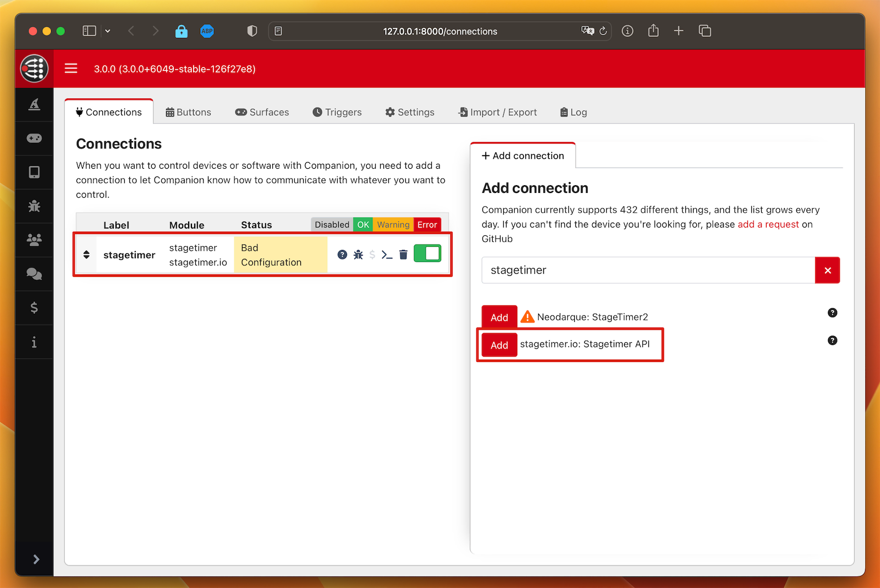
Task: Open help for the stagetimer connection
Action: 342,254
